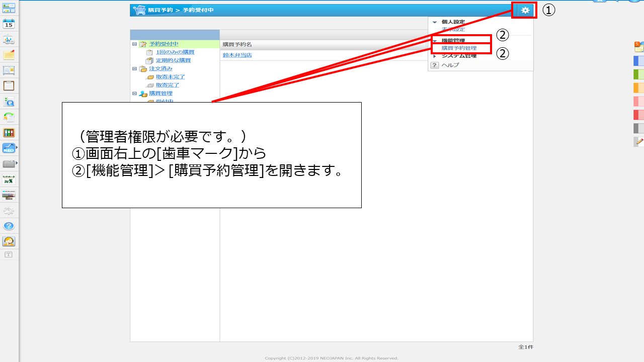The width and height of the screenshot is (644, 362).
Task: Select 定期的な購買 in the tree
Action: click(173, 60)
